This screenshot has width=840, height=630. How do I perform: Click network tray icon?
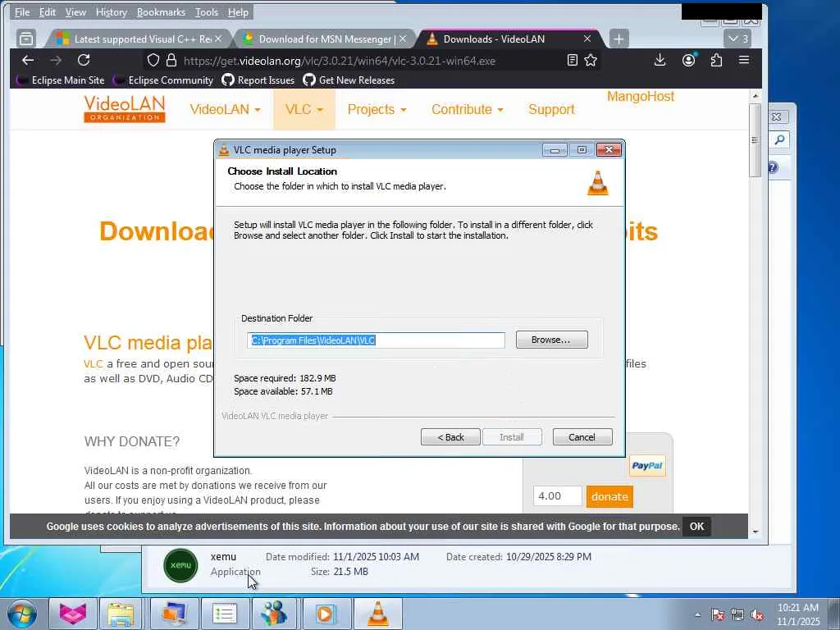[737, 615]
